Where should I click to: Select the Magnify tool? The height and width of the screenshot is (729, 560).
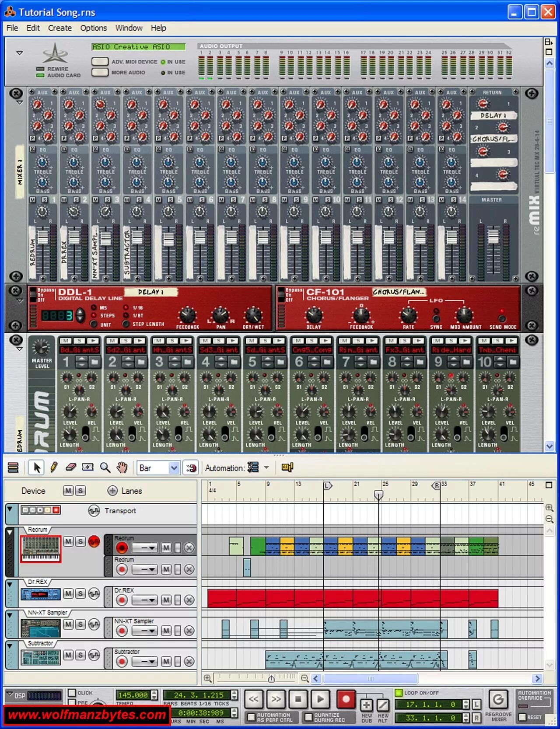point(105,467)
